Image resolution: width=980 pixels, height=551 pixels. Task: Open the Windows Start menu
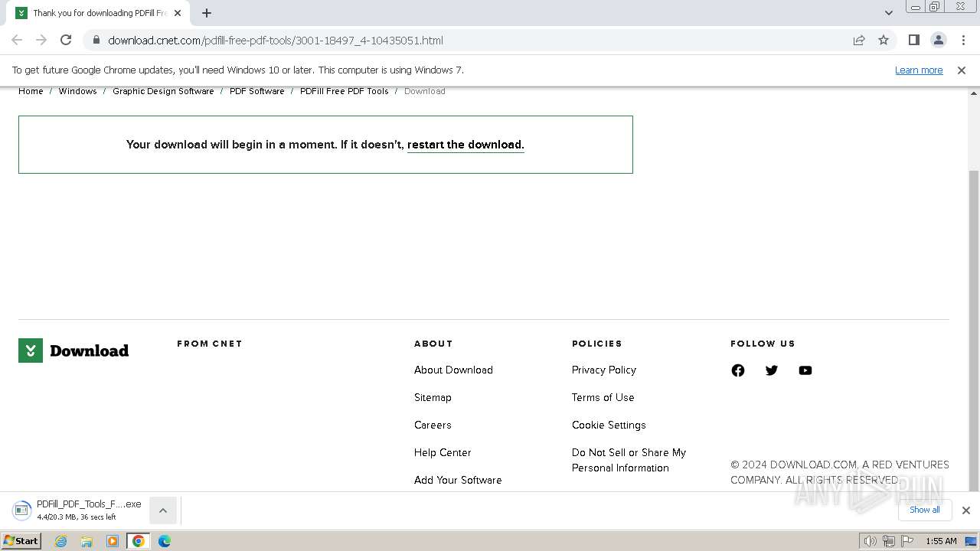pos(21,540)
